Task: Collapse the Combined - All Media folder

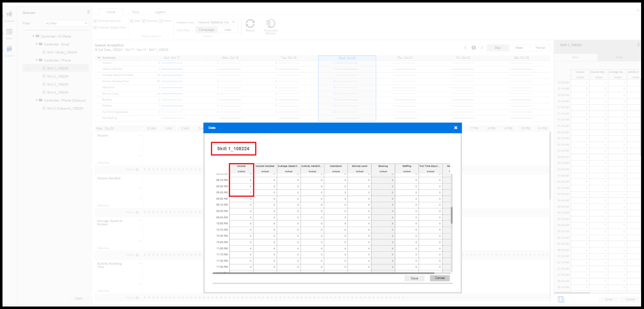Action: coord(34,36)
